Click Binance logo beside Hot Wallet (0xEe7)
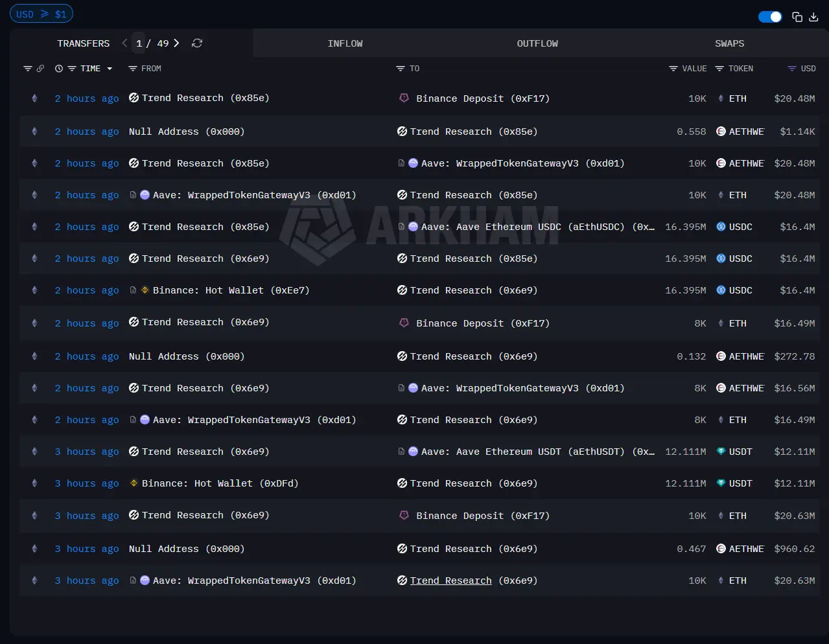The width and height of the screenshot is (829, 644). (145, 290)
